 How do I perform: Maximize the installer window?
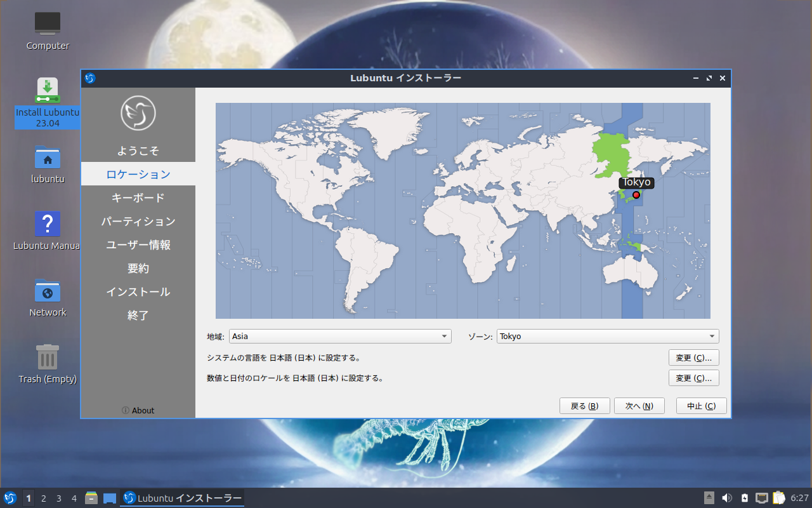point(709,78)
